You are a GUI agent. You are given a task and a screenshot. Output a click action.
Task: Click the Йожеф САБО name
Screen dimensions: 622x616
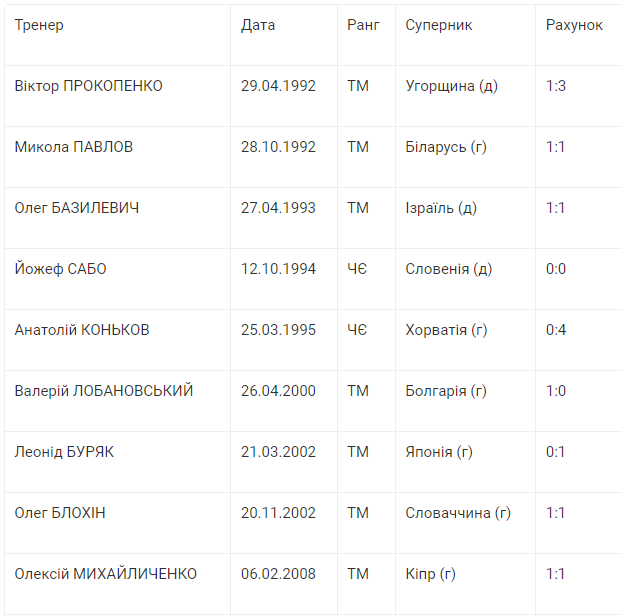pos(60,269)
